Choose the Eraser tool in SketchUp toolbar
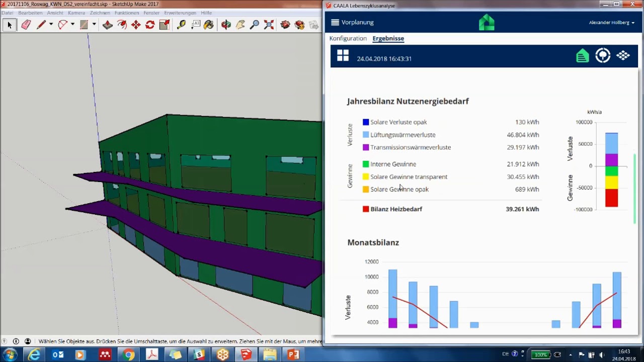Image resolution: width=644 pixels, height=362 pixels. click(x=26, y=25)
